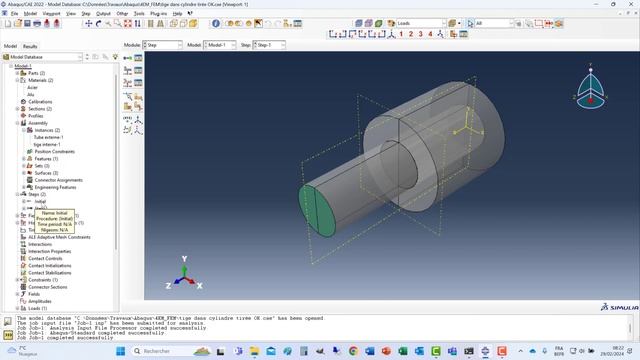Click the iso view triad icon
Viewport: 640px width, 360px height.
click(391, 34)
